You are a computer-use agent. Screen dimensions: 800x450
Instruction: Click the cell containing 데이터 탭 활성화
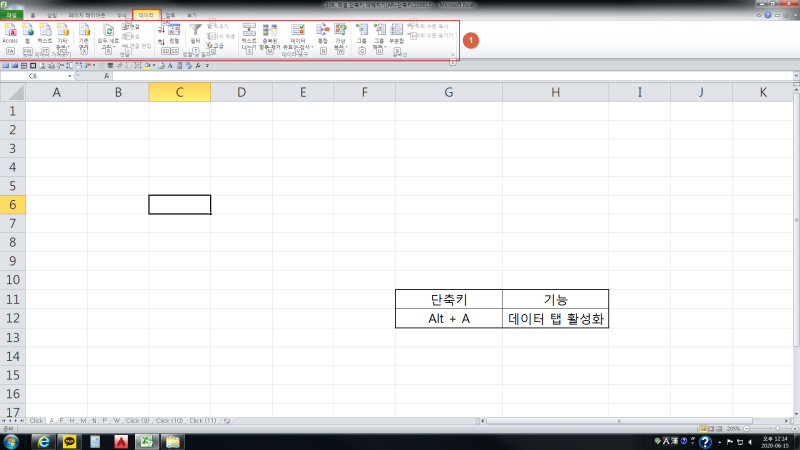pos(556,318)
